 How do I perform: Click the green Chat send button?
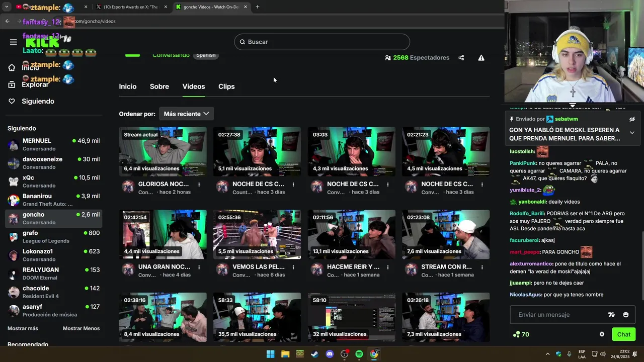click(x=623, y=334)
